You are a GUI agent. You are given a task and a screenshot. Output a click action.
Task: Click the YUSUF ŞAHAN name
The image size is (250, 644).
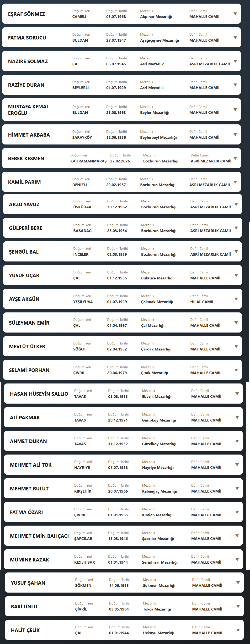tap(28, 583)
